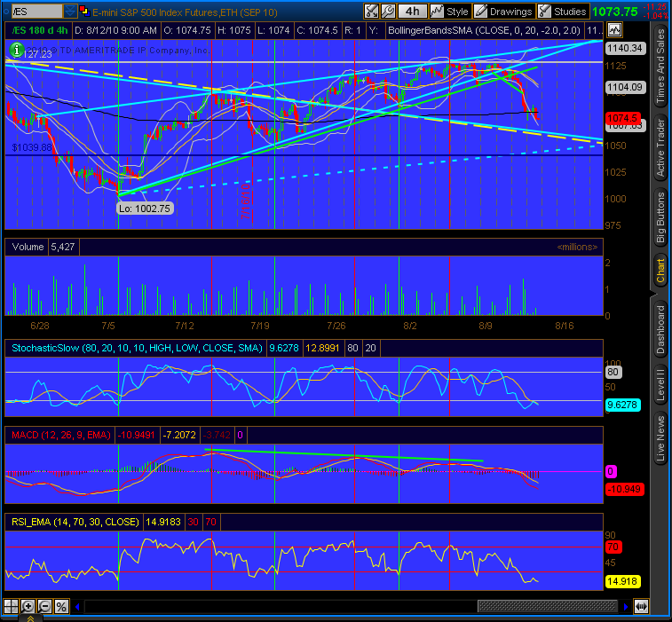The height and width of the screenshot is (622, 672).
Task: Click the Volume value 5,427
Action: click(x=62, y=247)
